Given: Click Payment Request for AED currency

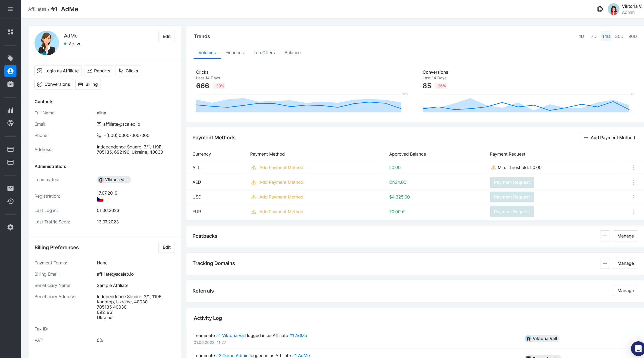Looking at the screenshot, I should click(x=512, y=182).
